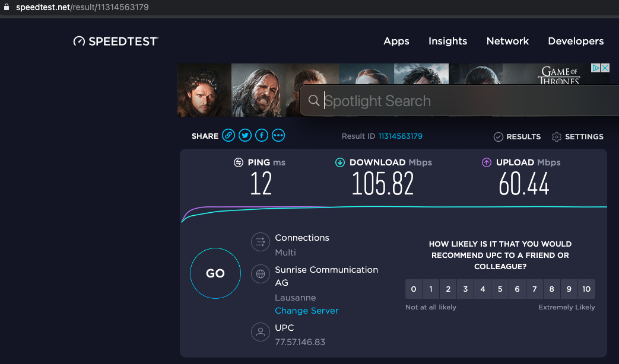Open Settings gear icon
Screen dimensions: 619x364
557,137
